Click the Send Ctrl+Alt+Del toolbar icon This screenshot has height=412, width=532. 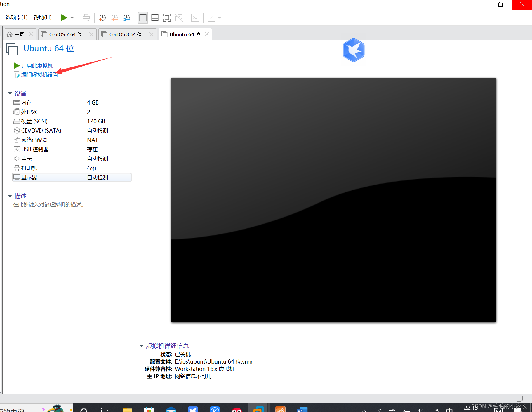click(86, 18)
